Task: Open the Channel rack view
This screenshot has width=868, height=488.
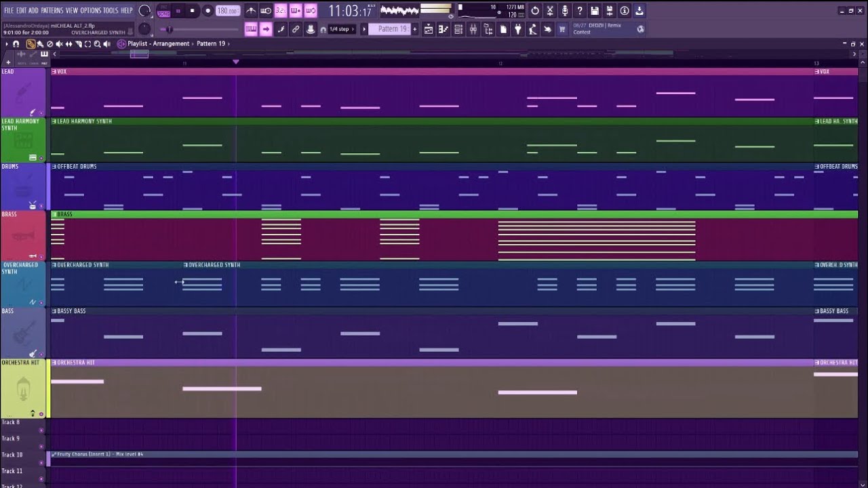Action: click(458, 29)
